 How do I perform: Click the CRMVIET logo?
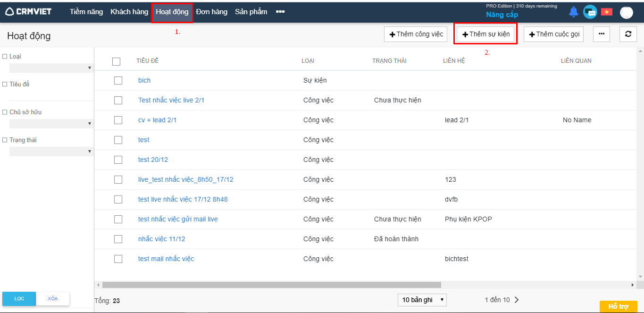pos(29,12)
